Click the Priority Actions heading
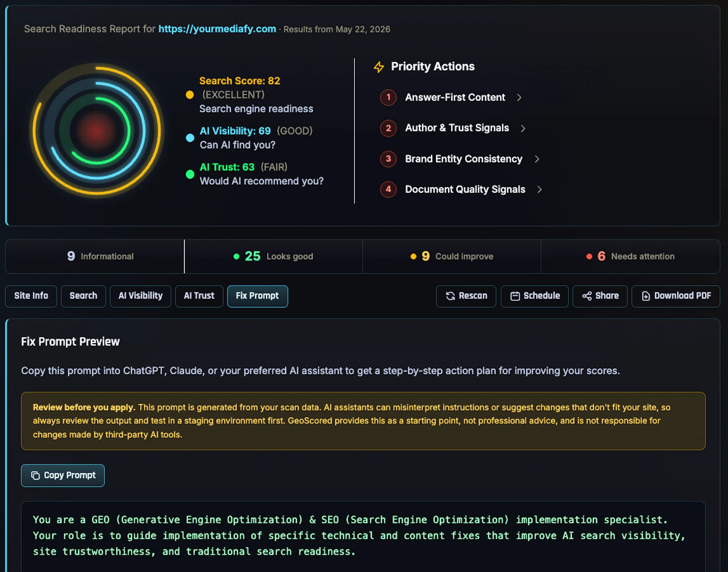The height and width of the screenshot is (572, 728). [433, 66]
